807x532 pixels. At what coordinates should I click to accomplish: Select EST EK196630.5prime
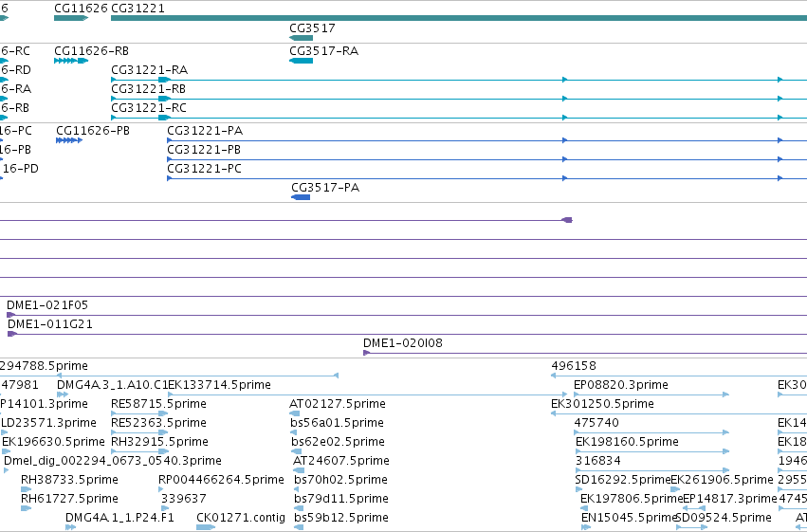pyautogui.click(x=53, y=442)
